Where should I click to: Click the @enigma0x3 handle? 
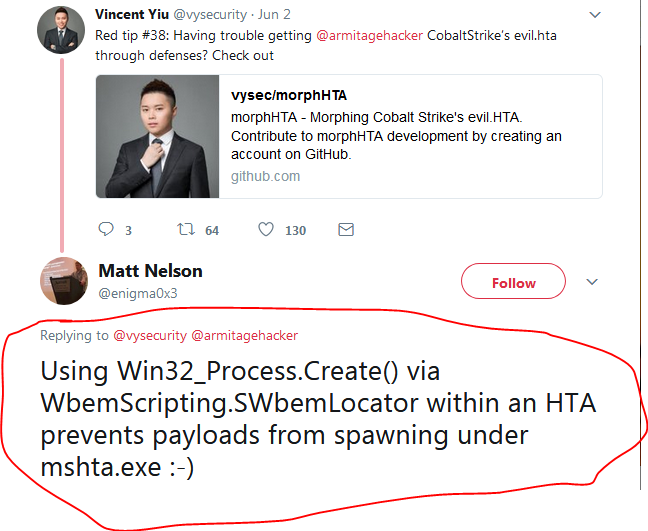point(138,293)
